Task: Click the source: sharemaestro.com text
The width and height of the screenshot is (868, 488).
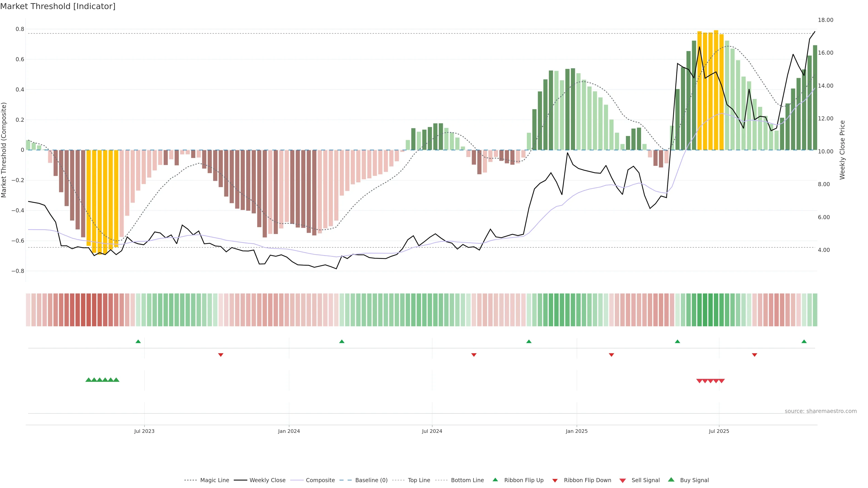Action: click(821, 411)
